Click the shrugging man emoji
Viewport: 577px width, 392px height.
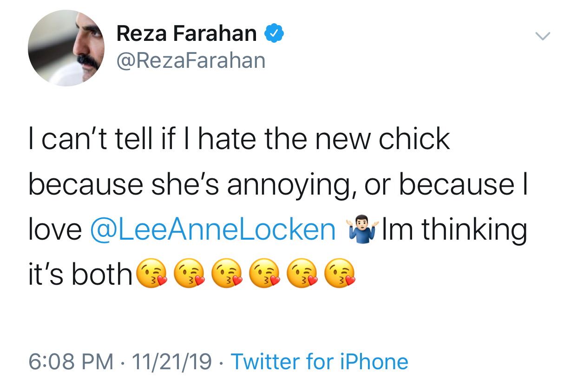[361, 229]
